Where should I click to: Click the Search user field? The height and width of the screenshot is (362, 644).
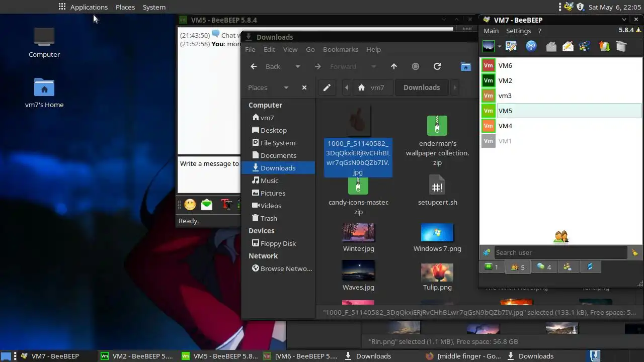[x=560, y=252]
